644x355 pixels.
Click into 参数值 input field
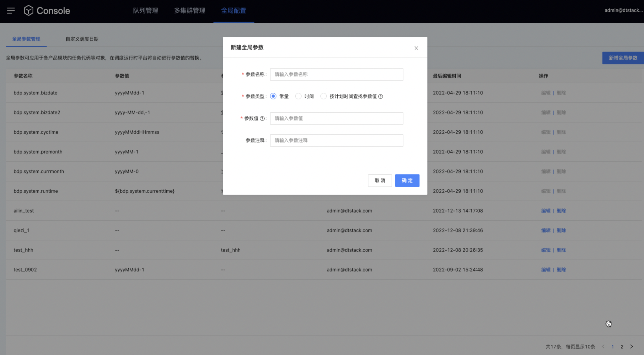click(337, 118)
